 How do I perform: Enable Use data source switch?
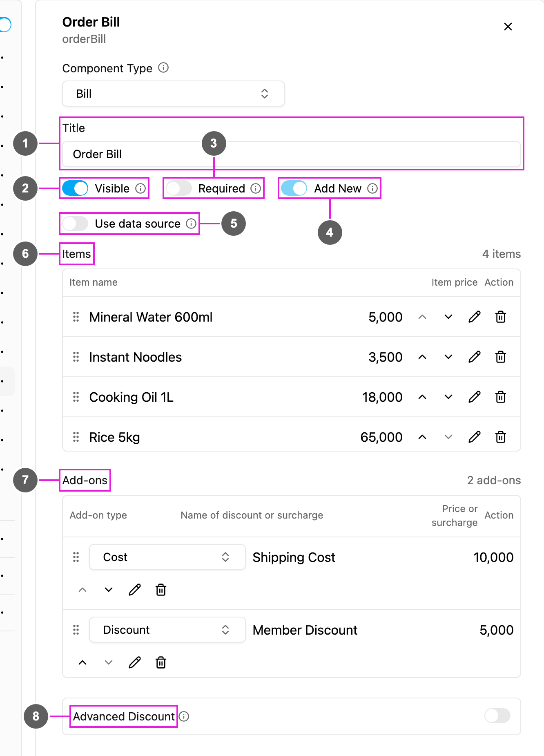[x=75, y=224]
